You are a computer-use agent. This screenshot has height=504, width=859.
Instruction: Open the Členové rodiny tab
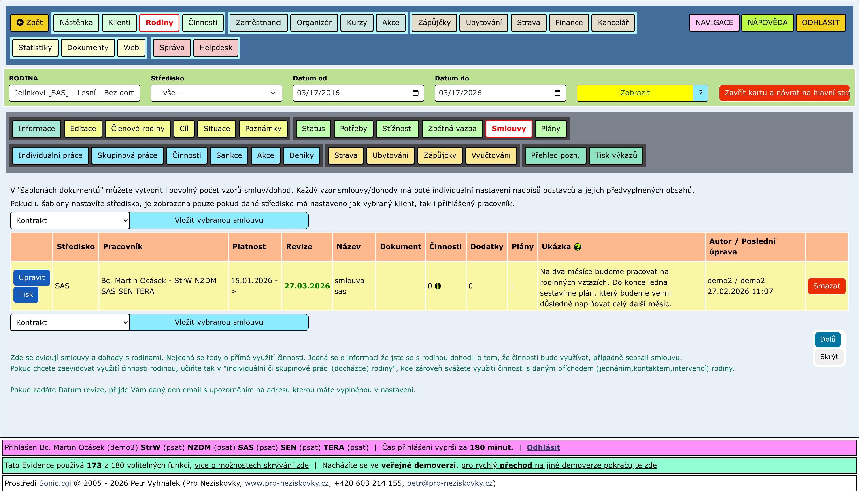137,129
